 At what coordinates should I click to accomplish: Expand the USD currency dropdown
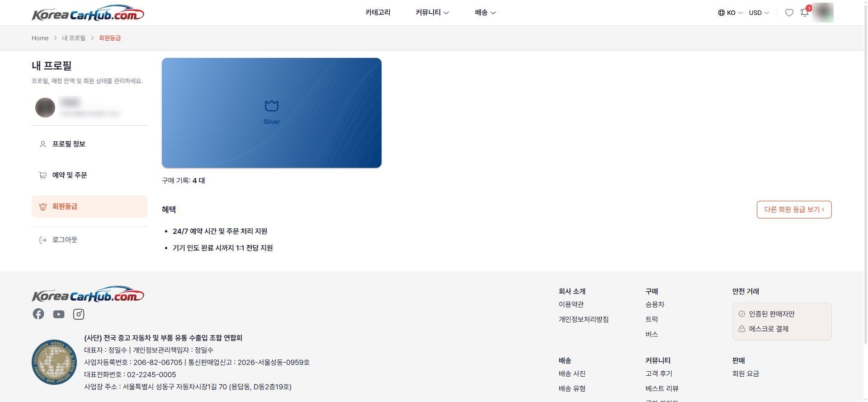click(759, 13)
